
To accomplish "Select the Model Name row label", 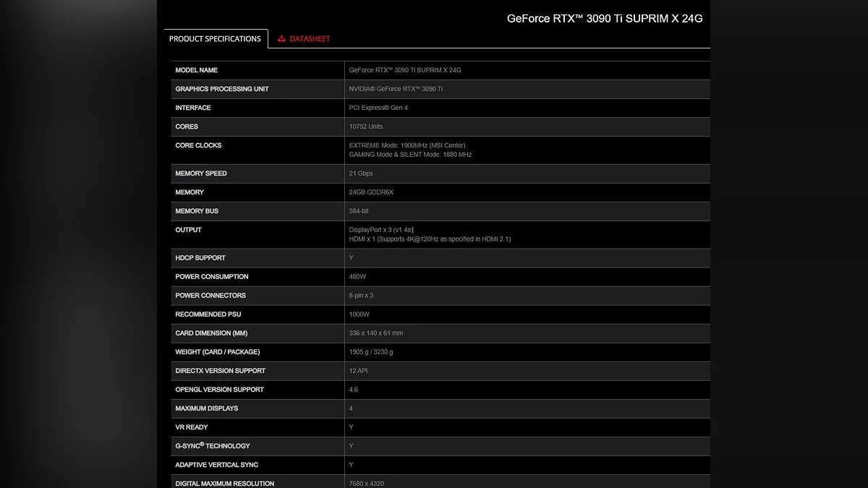I will pos(196,70).
